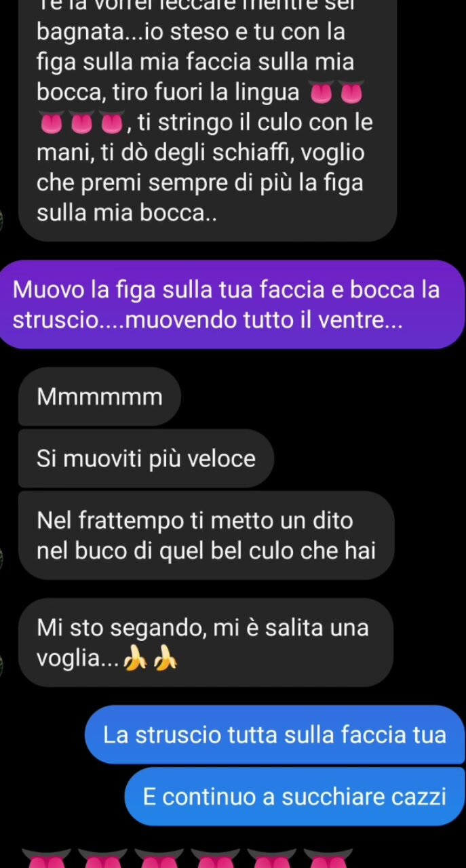This screenshot has width=466, height=868.
Task: Select the "Mmmmmm" message bubble
Action: tap(100, 396)
